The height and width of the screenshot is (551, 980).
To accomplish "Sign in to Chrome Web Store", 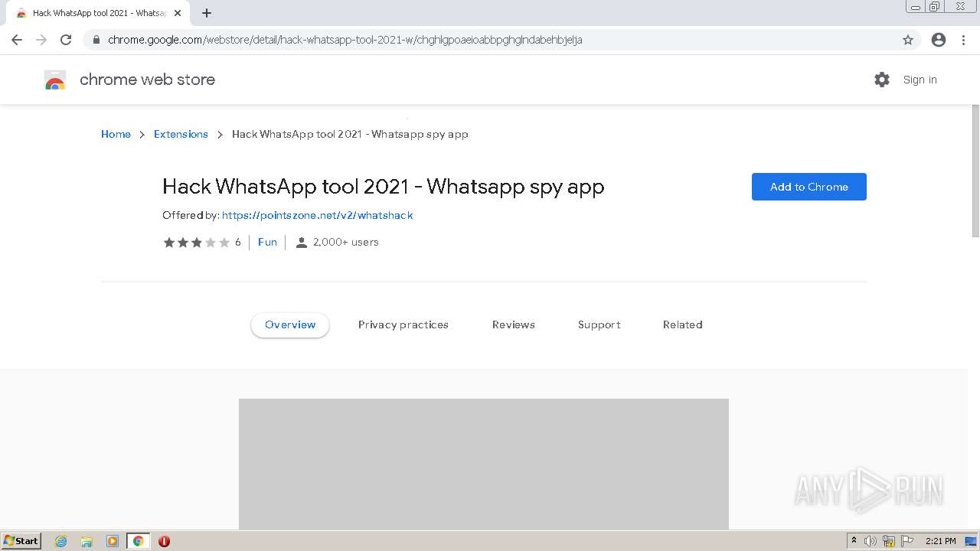I will coord(920,80).
